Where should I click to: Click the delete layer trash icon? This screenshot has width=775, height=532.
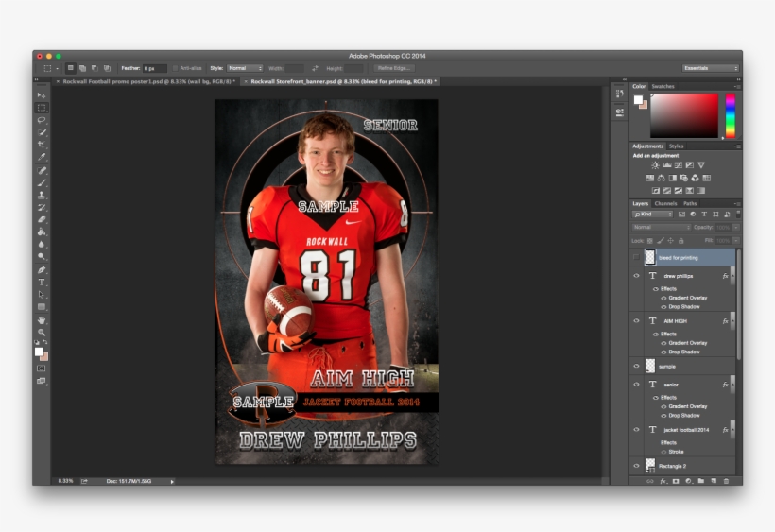[x=726, y=481]
